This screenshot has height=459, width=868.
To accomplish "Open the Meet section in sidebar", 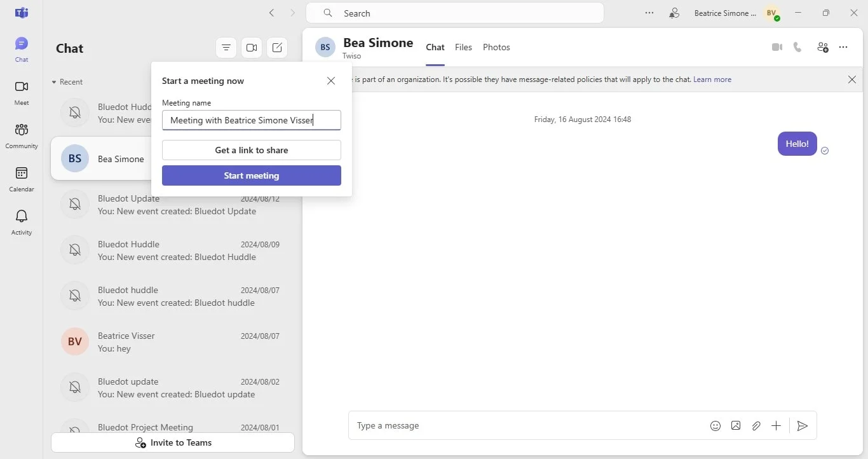I will click(x=22, y=93).
